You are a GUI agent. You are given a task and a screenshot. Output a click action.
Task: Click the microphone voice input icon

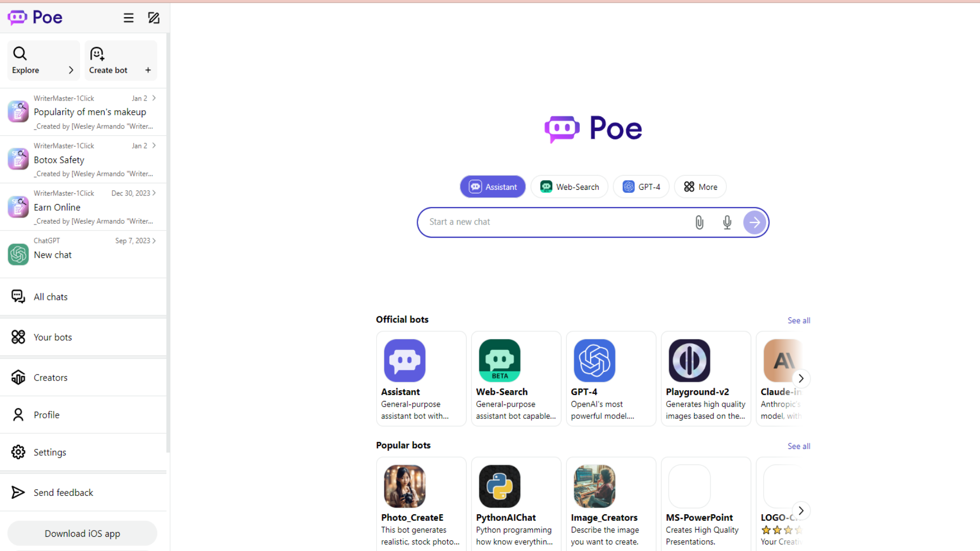727,222
